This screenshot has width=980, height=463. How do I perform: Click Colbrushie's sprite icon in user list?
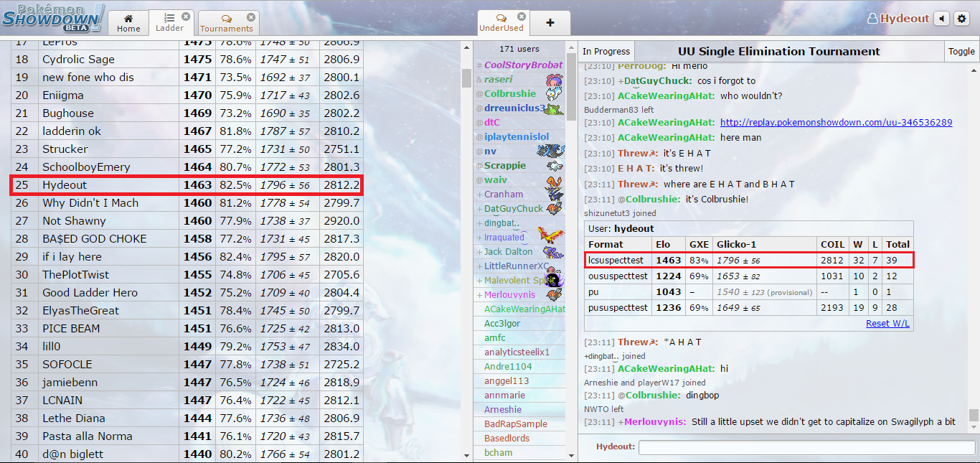click(553, 94)
